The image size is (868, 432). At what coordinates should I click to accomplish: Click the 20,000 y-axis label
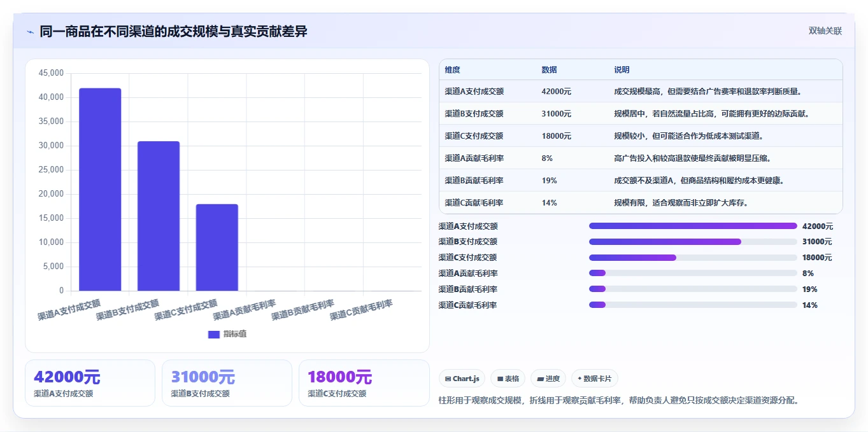tap(51, 194)
